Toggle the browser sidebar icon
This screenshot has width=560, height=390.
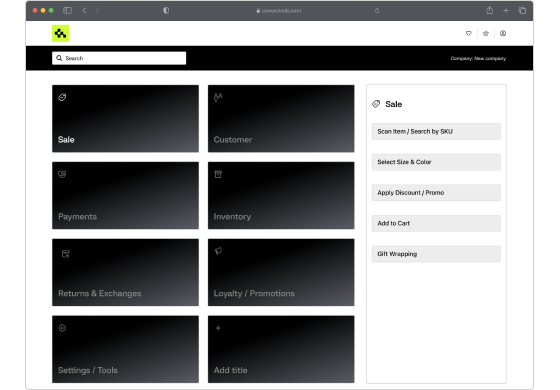[x=67, y=11]
